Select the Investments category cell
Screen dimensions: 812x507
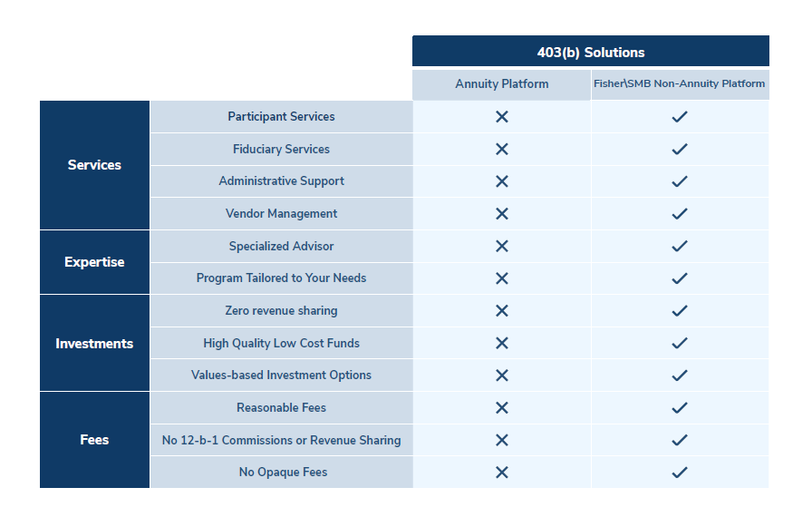(x=94, y=344)
